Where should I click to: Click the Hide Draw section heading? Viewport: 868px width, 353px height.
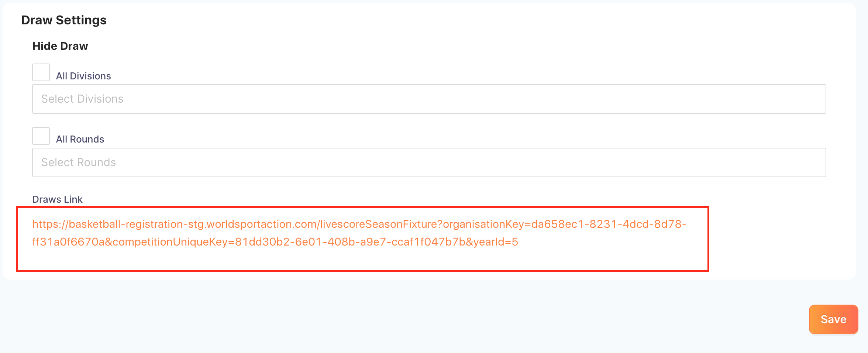[x=60, y=46]
